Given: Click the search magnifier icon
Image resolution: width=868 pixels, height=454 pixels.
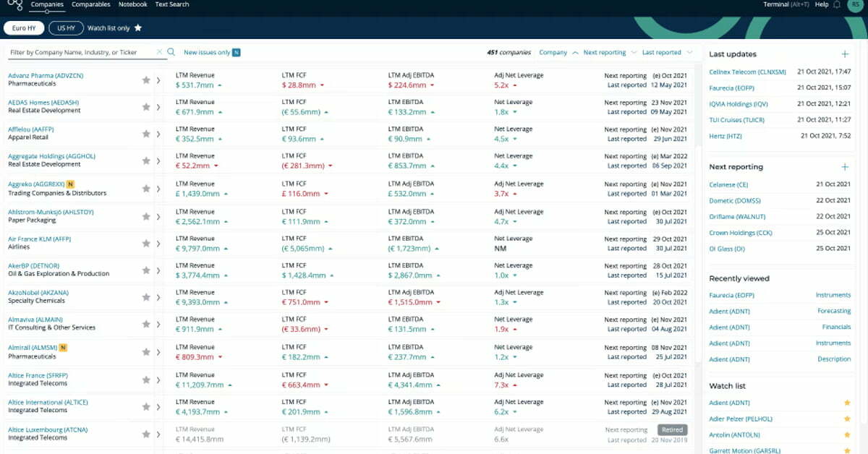Looking at the screenshot, I should pyautogui.click(x=171, y=52).
